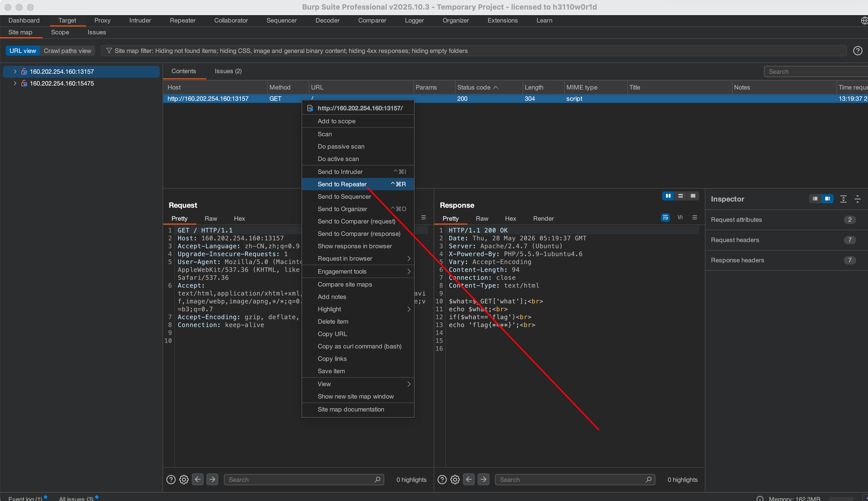
Task: Expand all Inspector sections
Action: tap(843, 199)
